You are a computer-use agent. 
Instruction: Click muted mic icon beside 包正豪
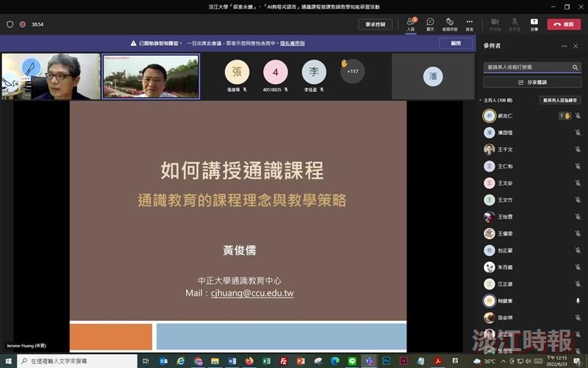[x=578, y=250]
